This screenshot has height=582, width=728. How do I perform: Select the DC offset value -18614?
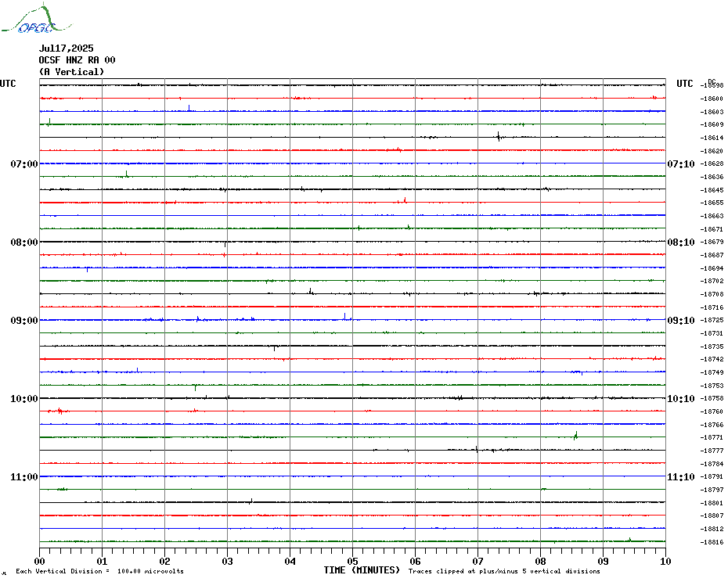(x=712, y=138)
